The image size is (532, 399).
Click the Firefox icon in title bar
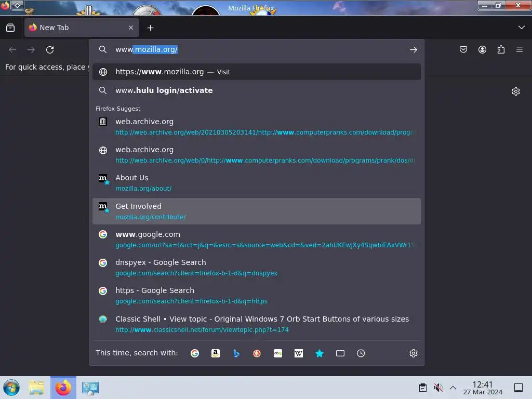[x=5, y=5]
